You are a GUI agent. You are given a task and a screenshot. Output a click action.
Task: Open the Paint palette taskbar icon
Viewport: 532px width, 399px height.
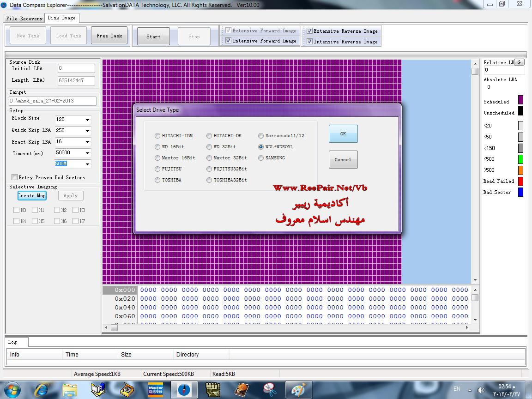(x=298, y=390)
